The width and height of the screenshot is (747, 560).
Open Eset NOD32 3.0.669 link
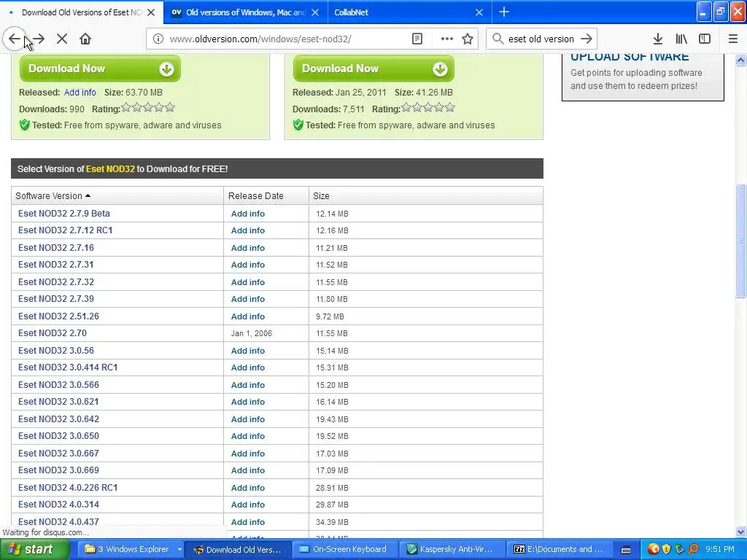pyautogui.click(x=58, y=470)
